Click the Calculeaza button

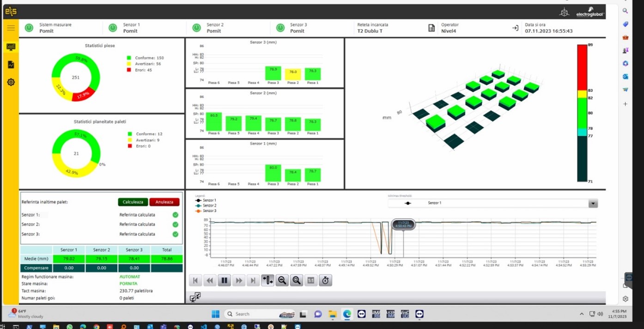tap(133, 202)
